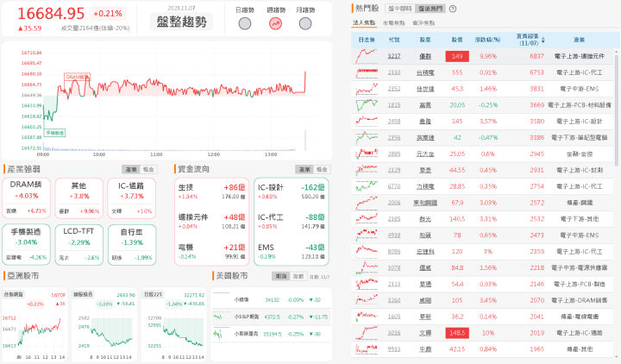Open the 法人焦點 tab
Image resolution: width=621 pixels, height=364 pixels.
(x=364, y=23)
